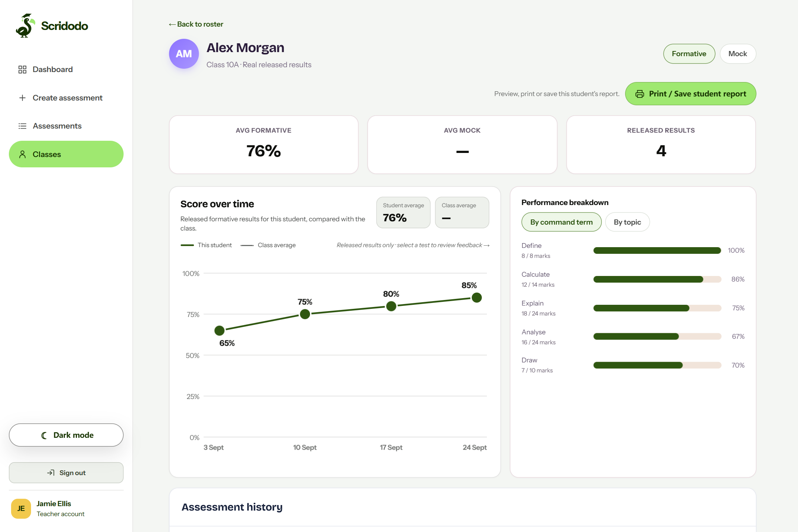Click the JE teacher avatar
This screenshot has width=798, height=532.
(21, 508)
